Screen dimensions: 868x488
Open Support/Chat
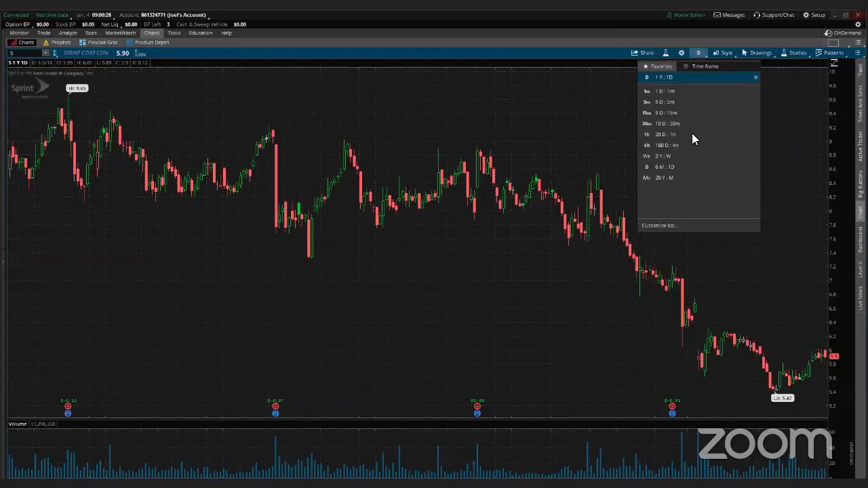[x=774, y=15]
